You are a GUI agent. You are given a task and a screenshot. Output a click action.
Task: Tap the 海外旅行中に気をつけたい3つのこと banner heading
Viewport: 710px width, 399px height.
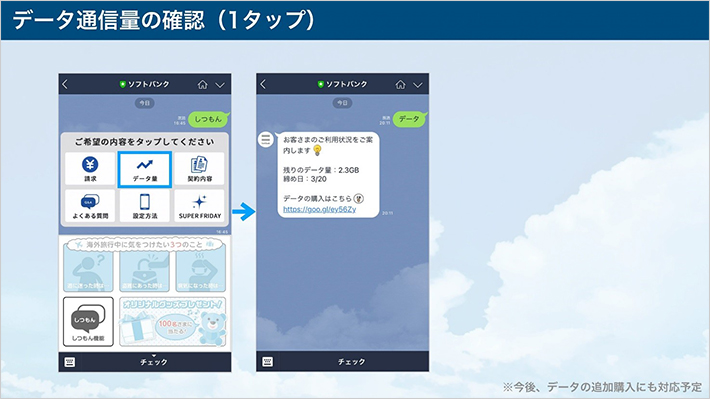pos(144,245)
